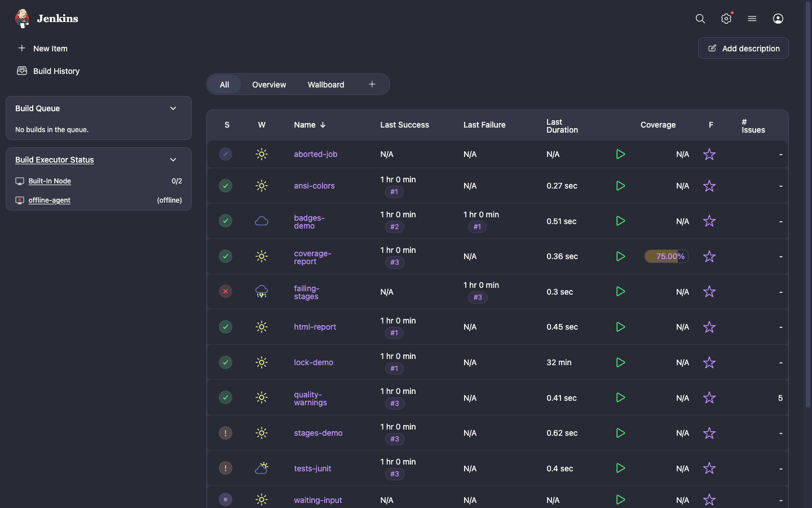Open the user account icon
The image size is (812, 508).
coord(778,19)
